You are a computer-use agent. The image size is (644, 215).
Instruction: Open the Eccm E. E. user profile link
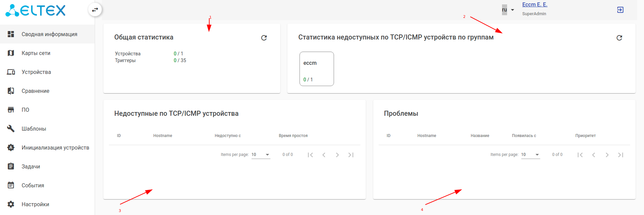coord(535,5)
